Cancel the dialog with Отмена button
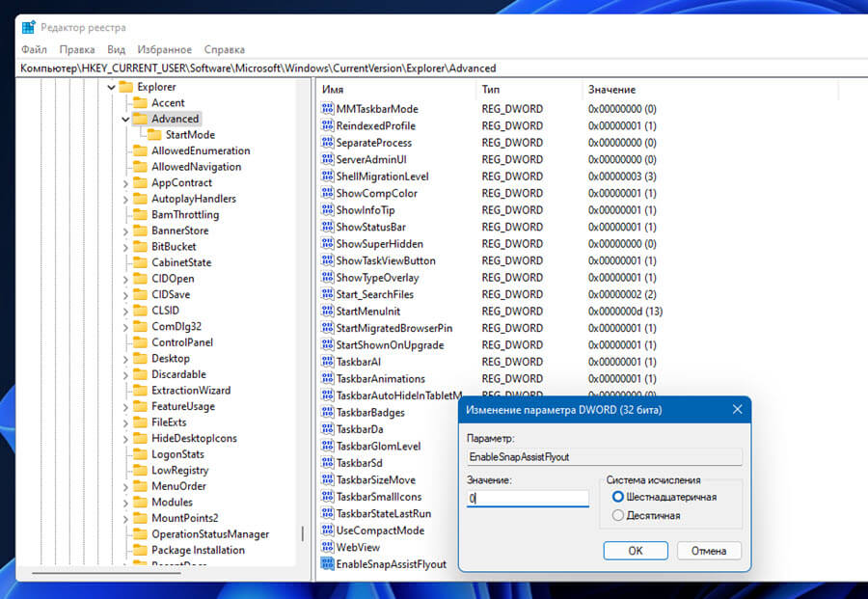 (709, 550)
